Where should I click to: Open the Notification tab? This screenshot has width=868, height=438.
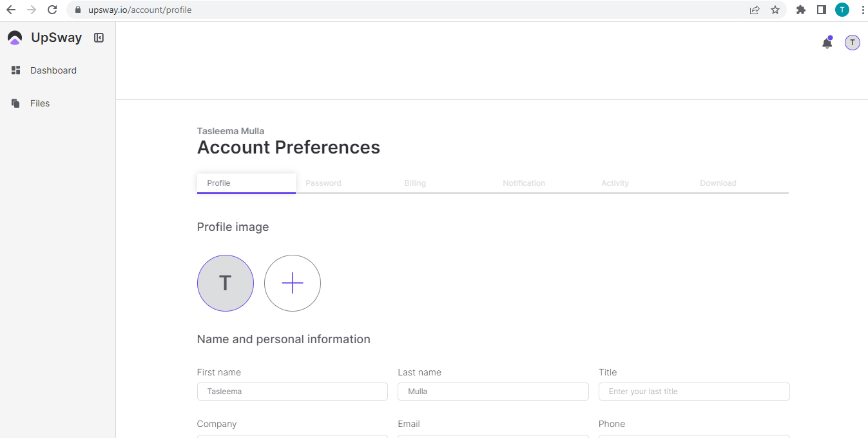pos(524,183)
